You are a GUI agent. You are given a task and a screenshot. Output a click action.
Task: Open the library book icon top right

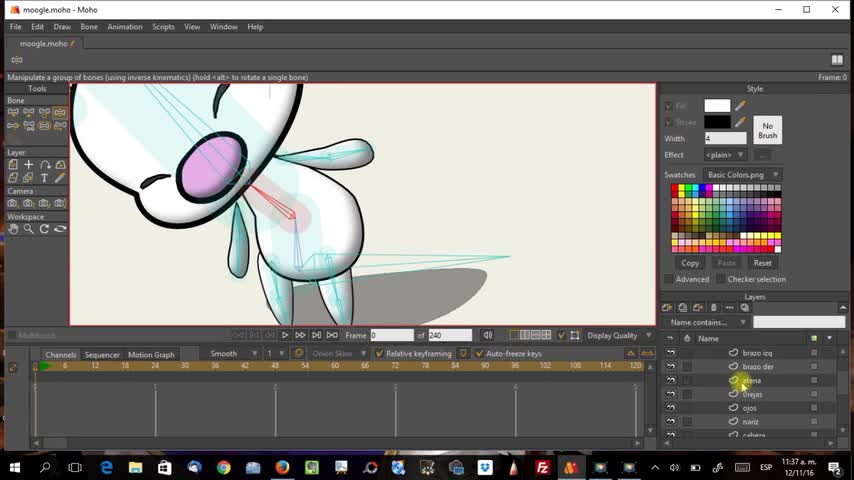coord(837,60)
